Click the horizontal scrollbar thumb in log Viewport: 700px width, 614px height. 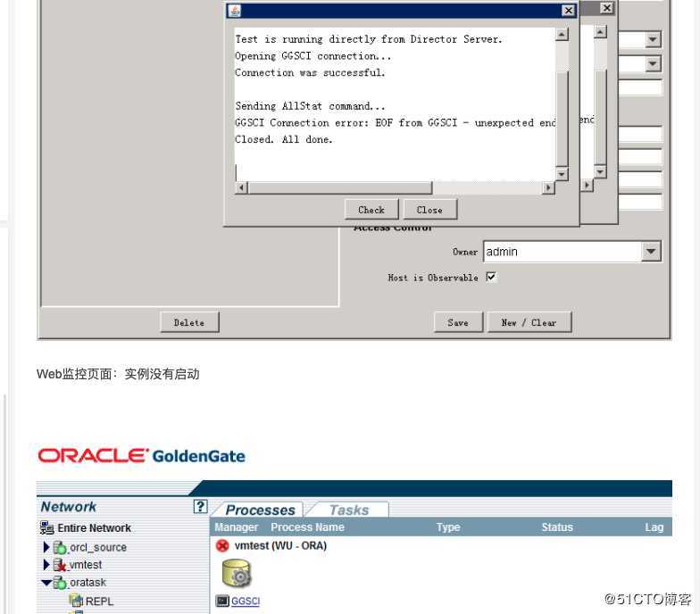click(339, 187)
